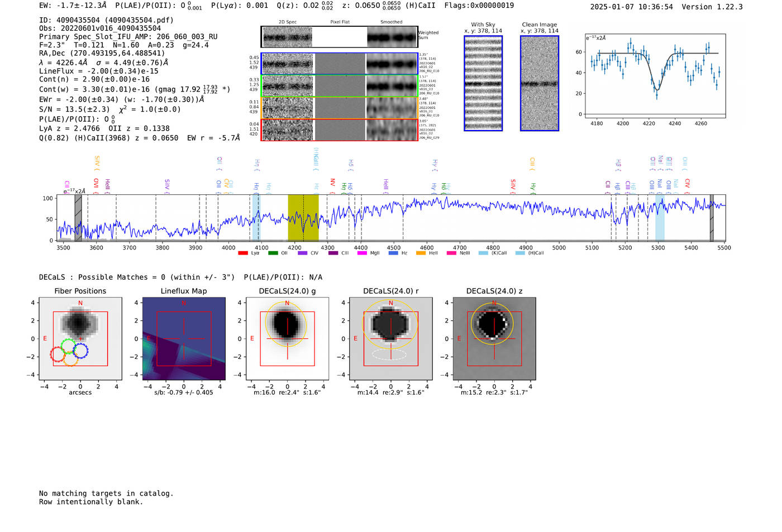Open the DECaLS(24.0) z image
This screenshot has height=532, width=782.
click(x=494, y=338)
